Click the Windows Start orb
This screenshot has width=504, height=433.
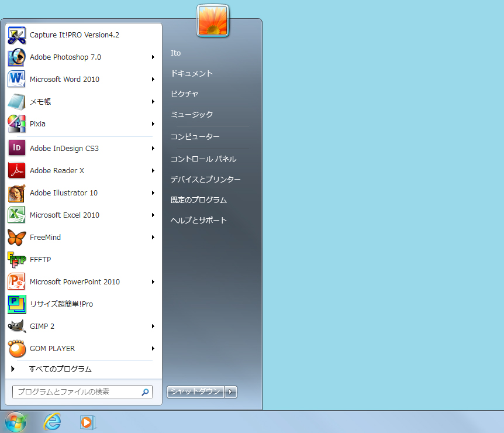pos(15,422)
